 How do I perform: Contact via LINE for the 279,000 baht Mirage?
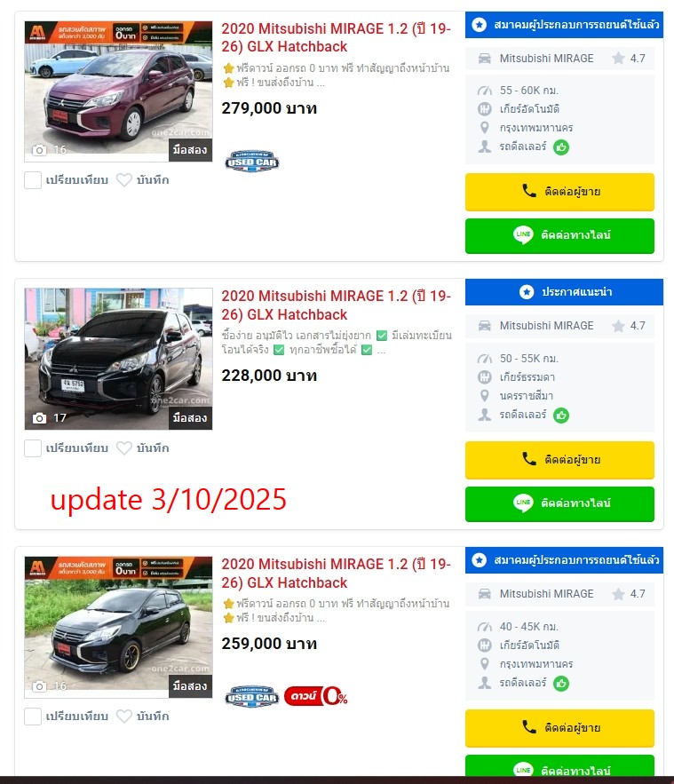click(559, 235)
